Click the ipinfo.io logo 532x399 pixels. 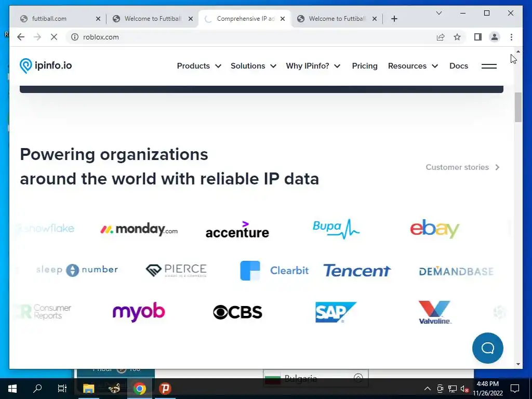pos(46,65)
